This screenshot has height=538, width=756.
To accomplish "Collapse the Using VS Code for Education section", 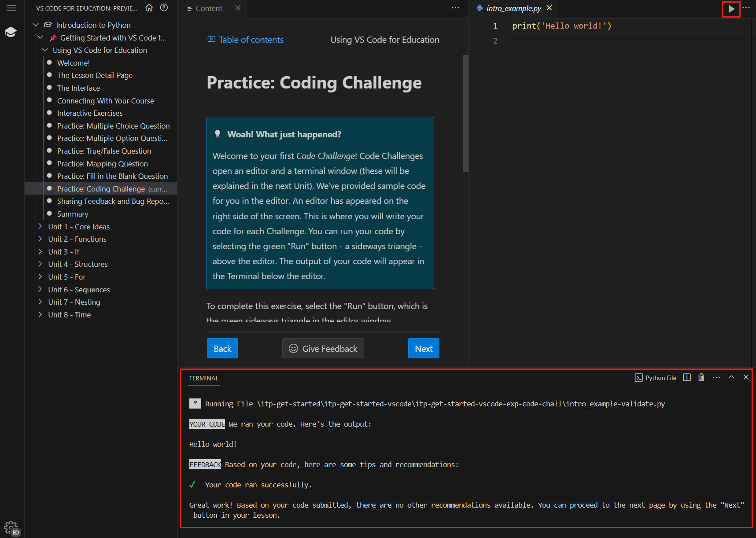I will [x=44, y=50].
